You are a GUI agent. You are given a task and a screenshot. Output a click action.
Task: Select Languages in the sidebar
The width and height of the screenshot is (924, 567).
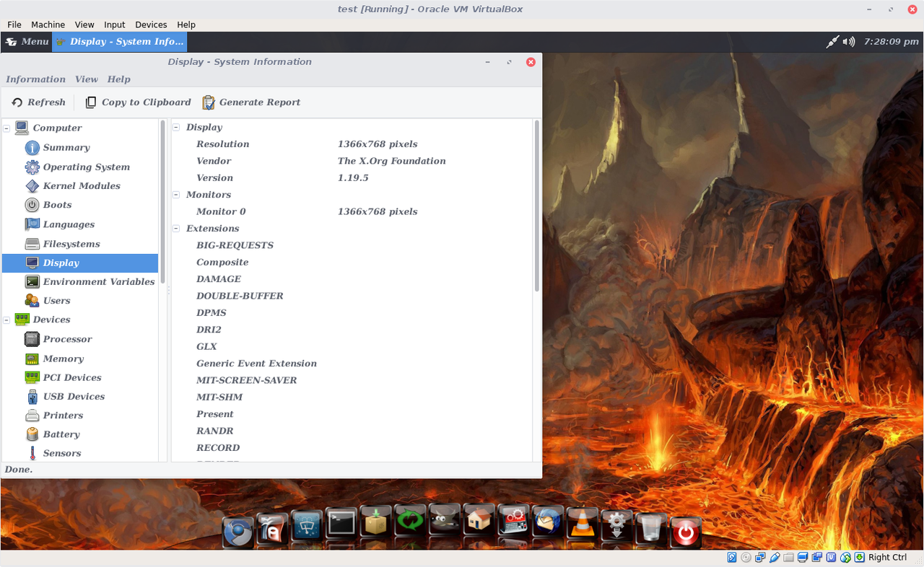pos(69,224)
